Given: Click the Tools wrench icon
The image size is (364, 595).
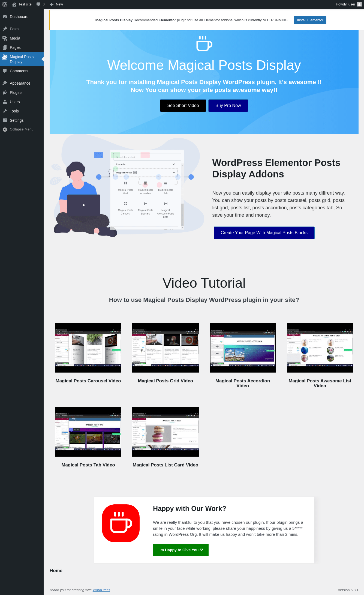Looking at the screenshot, I should pyautogui.click(x=5, y=111).
